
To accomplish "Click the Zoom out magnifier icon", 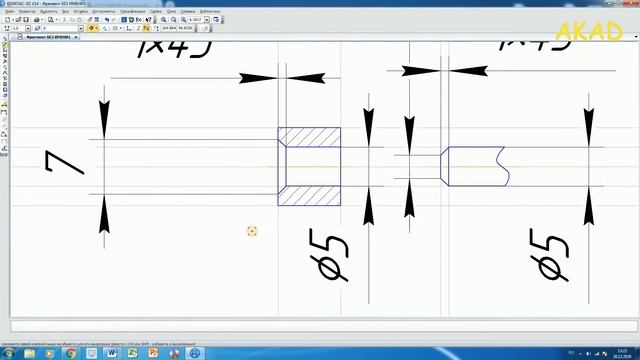I will (173, 20).
